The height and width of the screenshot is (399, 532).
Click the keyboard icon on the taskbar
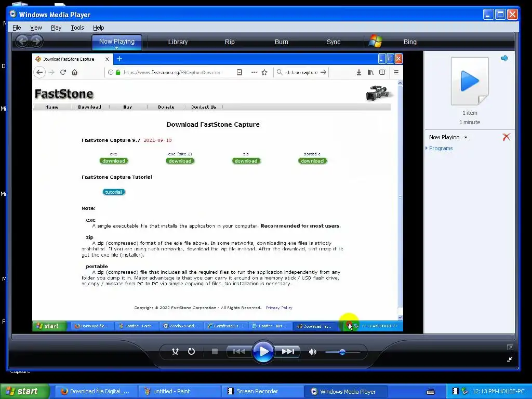click(x=431, y=392)
